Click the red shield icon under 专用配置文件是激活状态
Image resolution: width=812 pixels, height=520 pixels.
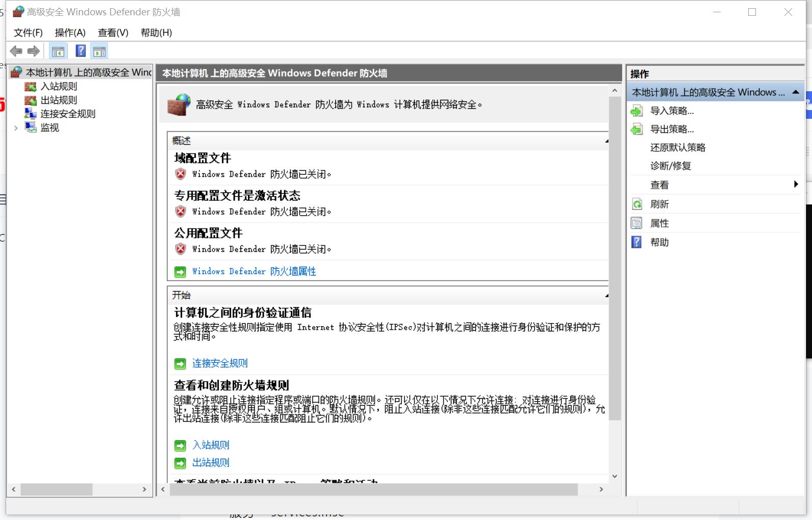pyautogui.click(x=181, y=211)
